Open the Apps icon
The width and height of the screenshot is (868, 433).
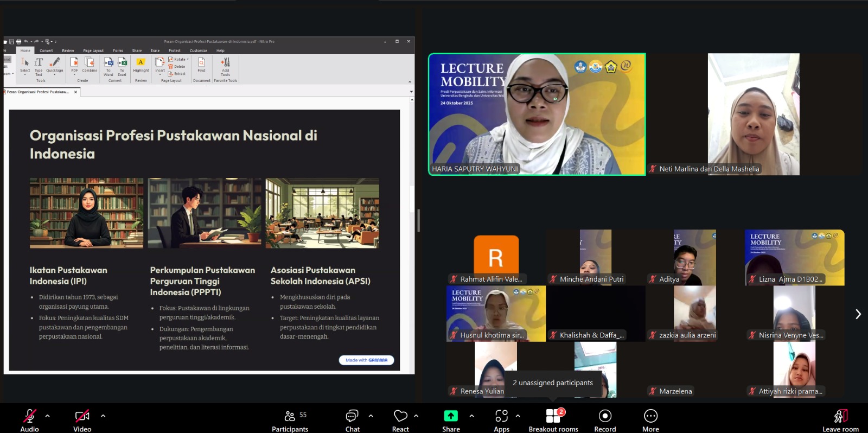click(501, 416)
